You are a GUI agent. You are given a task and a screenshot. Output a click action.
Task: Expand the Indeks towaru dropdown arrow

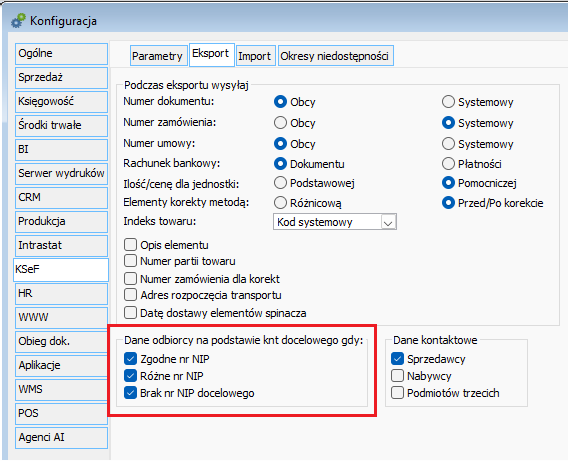[x=388, y=222]
